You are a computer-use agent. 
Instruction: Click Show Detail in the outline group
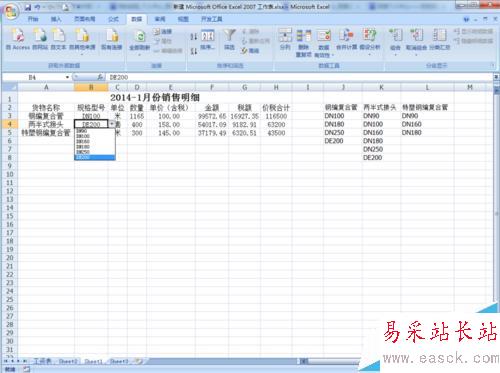click(473, 31)
